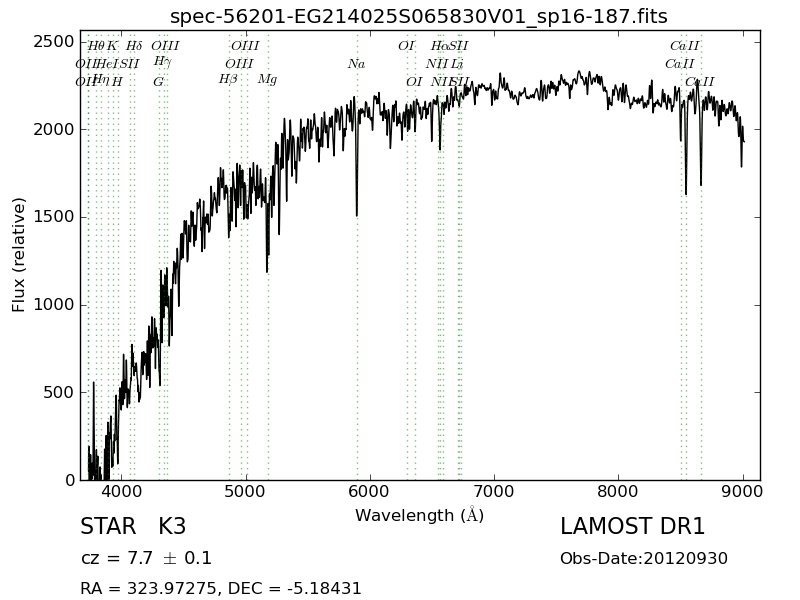Click the 2500 y-axis tick label
Viewport: 800px width, 600px height.
[54, 42]
